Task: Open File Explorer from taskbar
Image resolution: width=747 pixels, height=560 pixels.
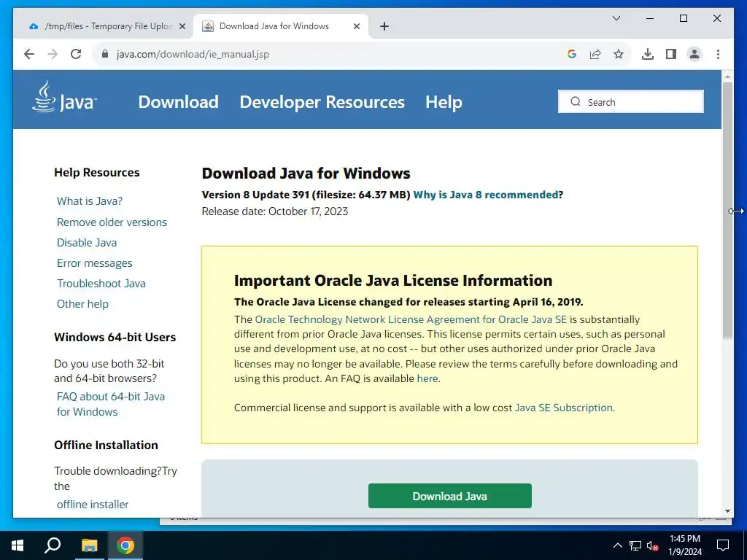Action: [x=89, y=545]
